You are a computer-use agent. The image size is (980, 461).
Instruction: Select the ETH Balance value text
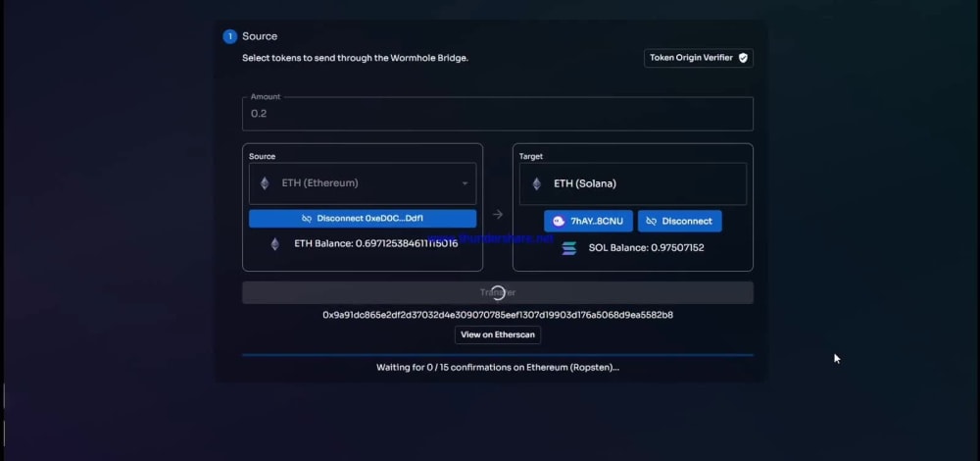376,243
